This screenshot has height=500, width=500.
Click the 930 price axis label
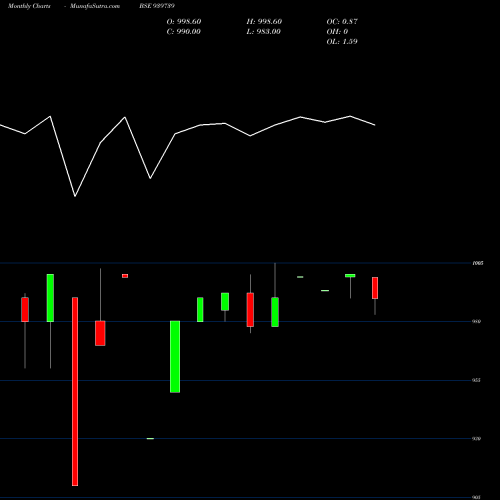click(477, 439)
